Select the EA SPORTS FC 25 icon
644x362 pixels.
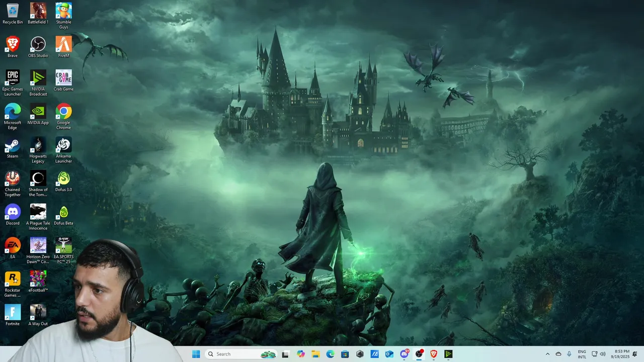point(63,251)
